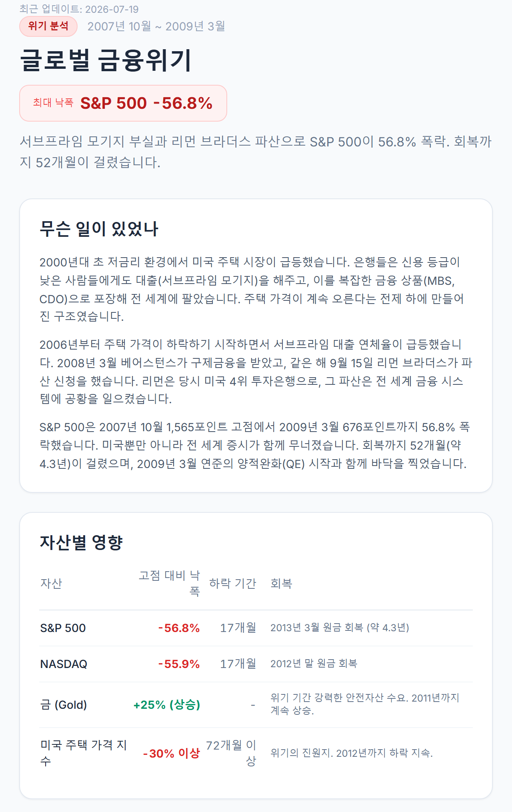Click the 무슨 일이 있었나 section heading
The image size is (512, 812).
point(99,229)
